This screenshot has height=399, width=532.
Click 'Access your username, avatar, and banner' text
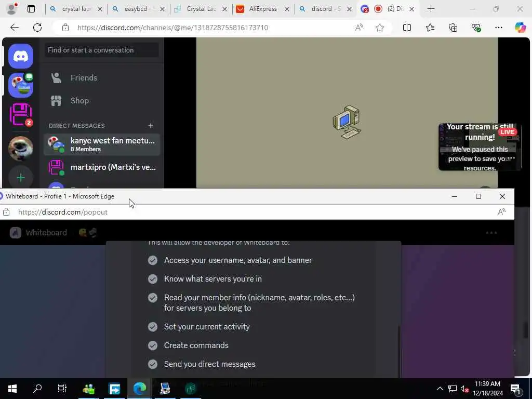coord(238,260)
